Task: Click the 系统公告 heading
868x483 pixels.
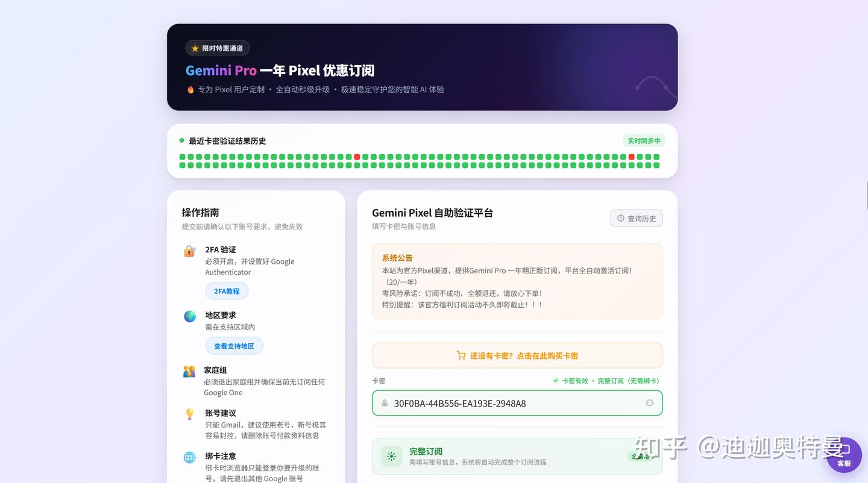Action: coord(397,258)
